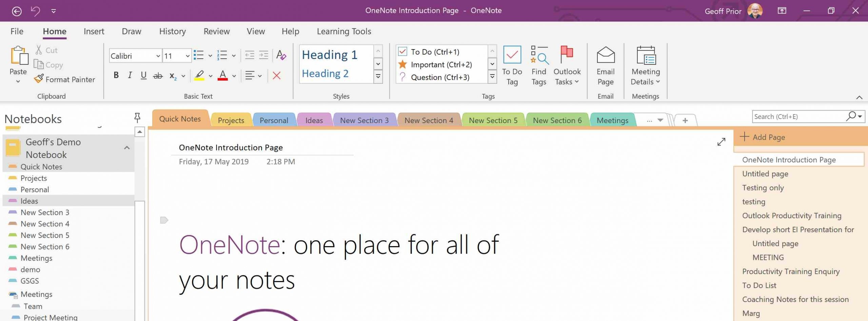This screenshot has height=321, width=868.
Task: Toggle the notebook pane pin
Action: (137, 117)
